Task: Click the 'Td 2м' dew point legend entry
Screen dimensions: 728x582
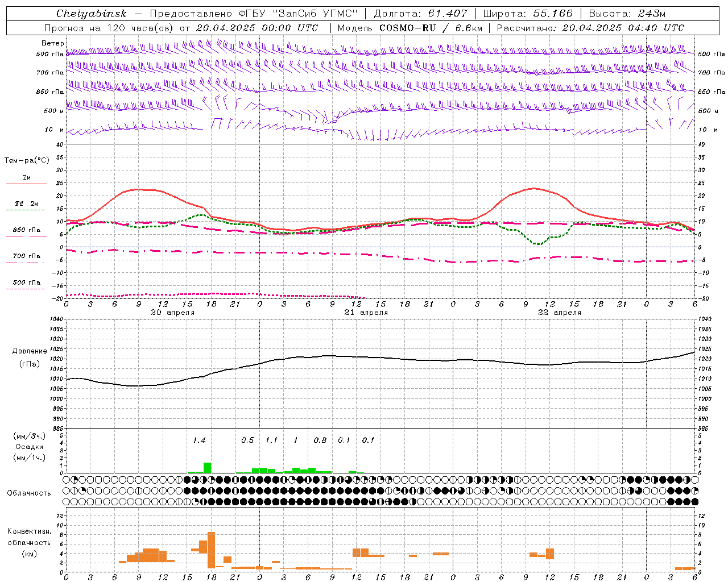Action: [x=26, y=203]
